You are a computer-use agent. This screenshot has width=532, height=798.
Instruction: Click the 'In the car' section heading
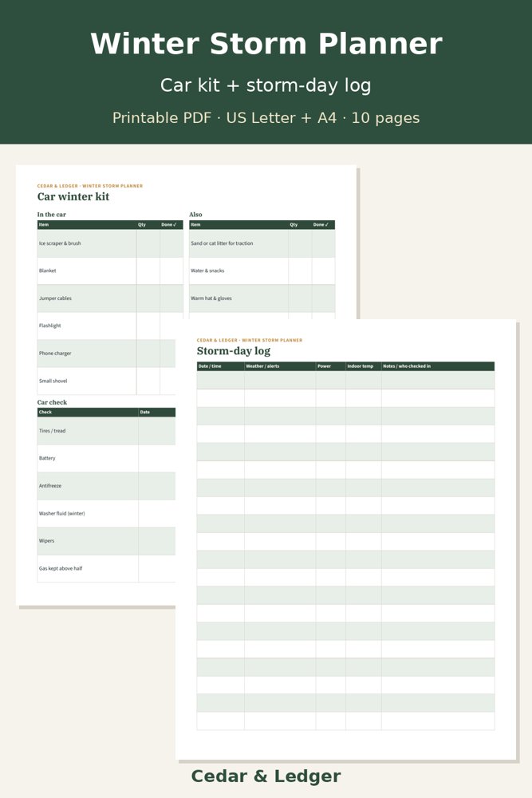pos(51,214)
